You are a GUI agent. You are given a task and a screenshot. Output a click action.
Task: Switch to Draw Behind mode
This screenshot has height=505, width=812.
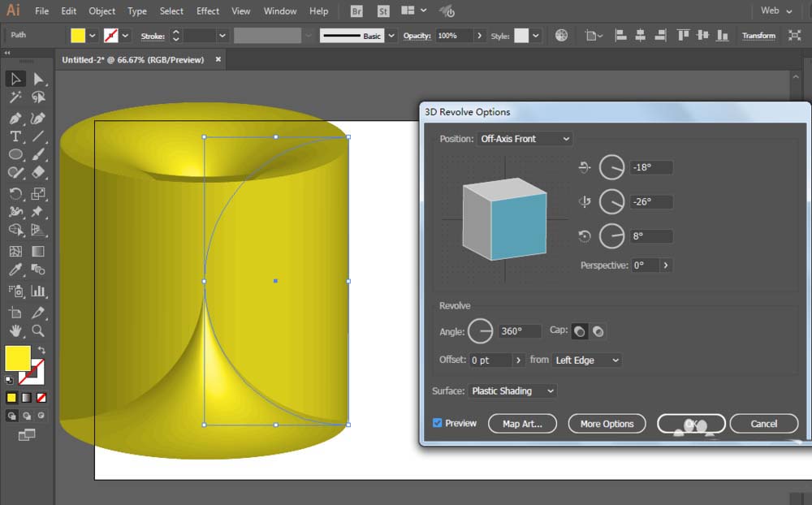(x=27, y=416)
